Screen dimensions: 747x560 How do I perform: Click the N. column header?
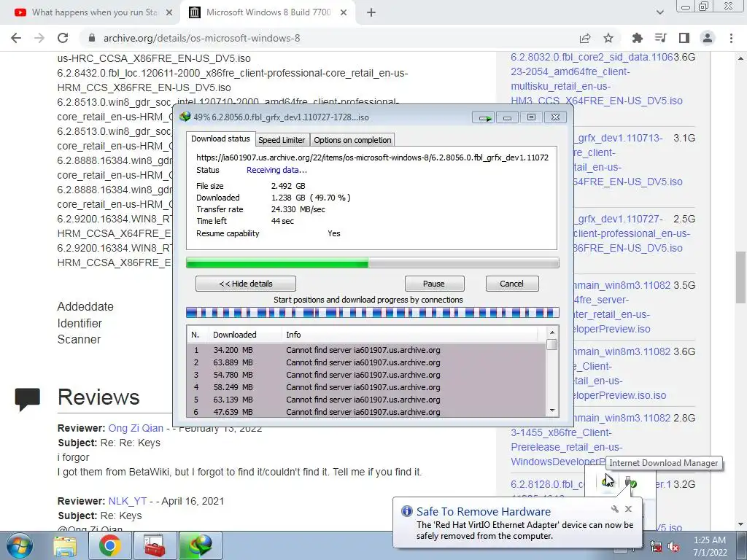(198, 335)
